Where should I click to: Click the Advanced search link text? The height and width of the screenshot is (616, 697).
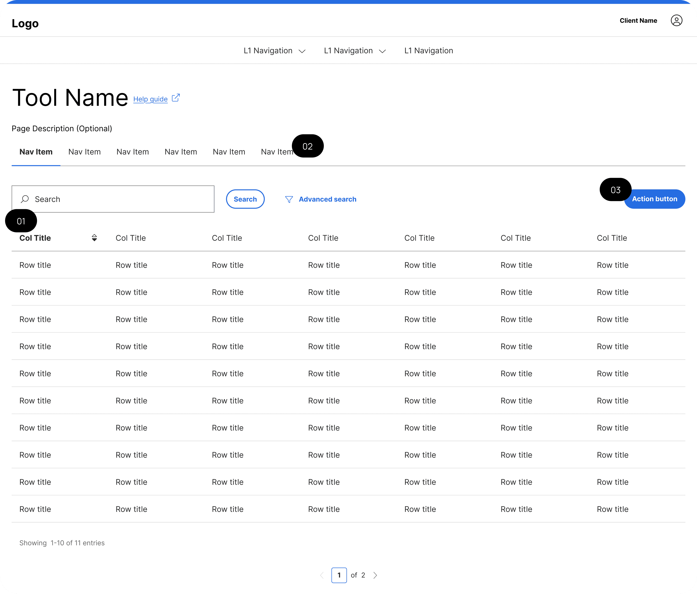coord(327,199)
